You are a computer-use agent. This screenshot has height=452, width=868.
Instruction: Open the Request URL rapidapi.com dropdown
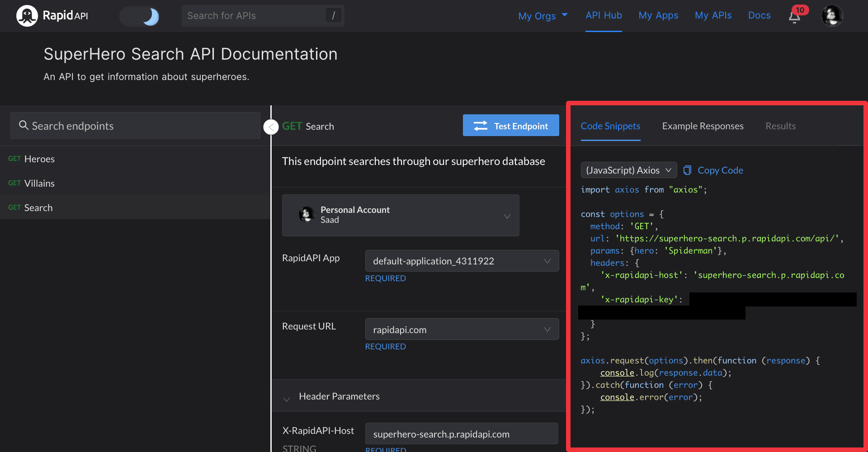tap(462, 330)
